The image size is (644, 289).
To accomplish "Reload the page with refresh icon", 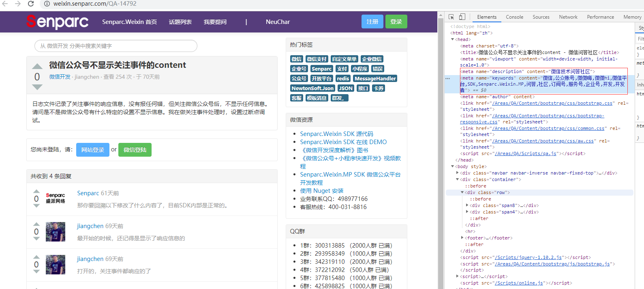I will click(31, 4).
